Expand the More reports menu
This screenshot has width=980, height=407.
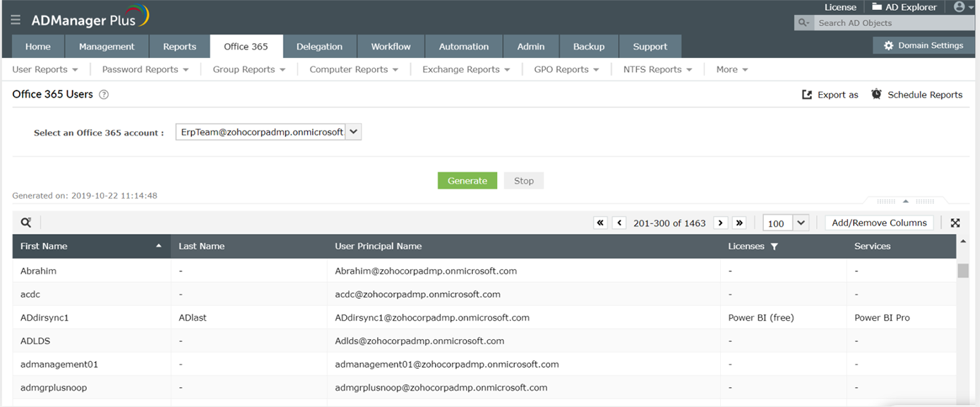[x=731, y=69]
